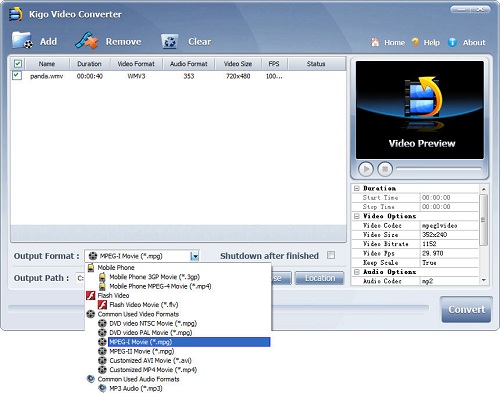
Task: Open the About link
Action: pos(474,42)
